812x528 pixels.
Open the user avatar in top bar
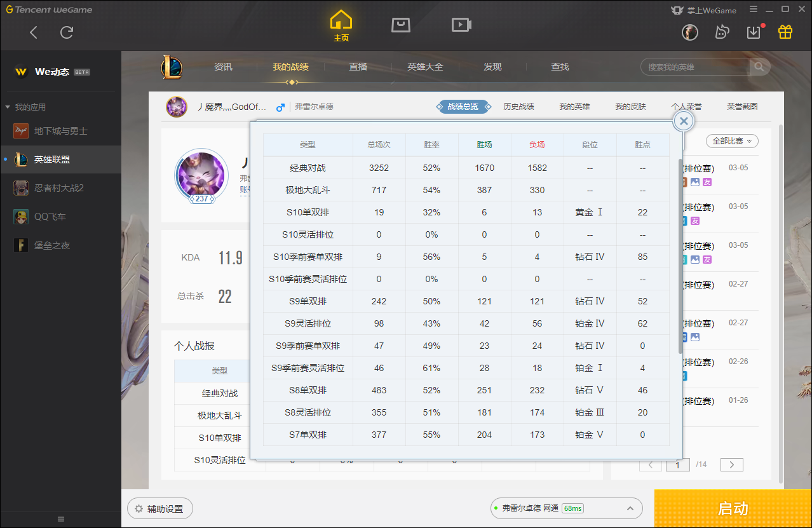690,32
